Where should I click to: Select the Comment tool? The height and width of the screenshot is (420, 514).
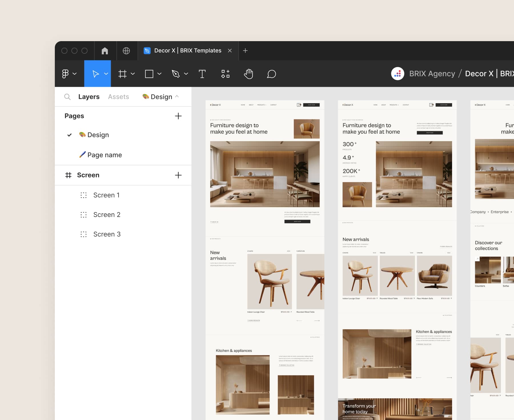271,74
